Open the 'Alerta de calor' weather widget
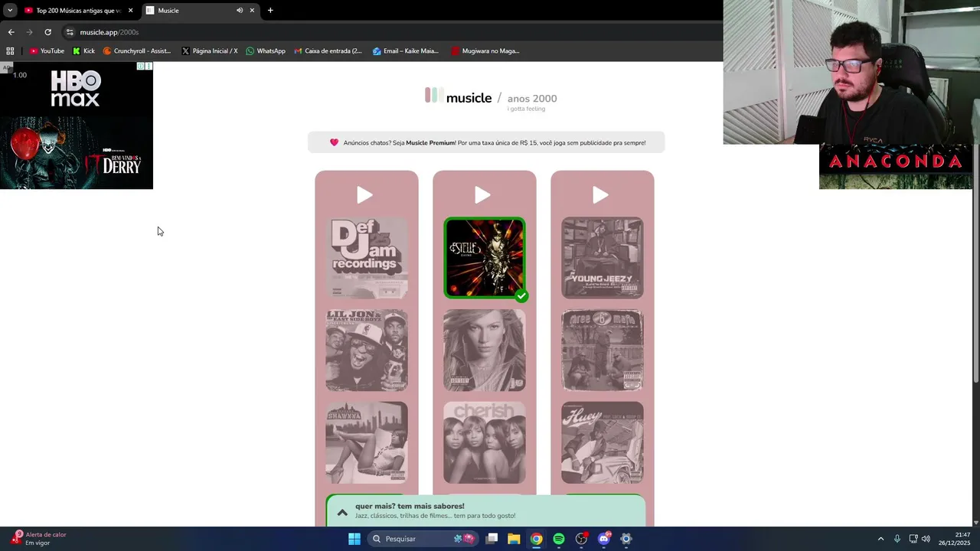The height and width of the screenshot is (551, 980). tap(40, 539)
